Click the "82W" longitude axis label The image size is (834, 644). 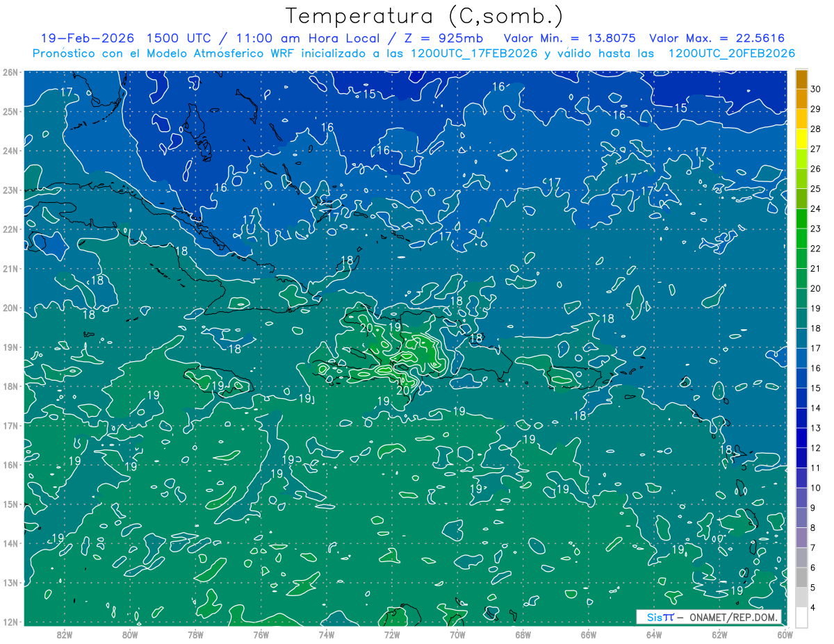[x=65, y=634]
